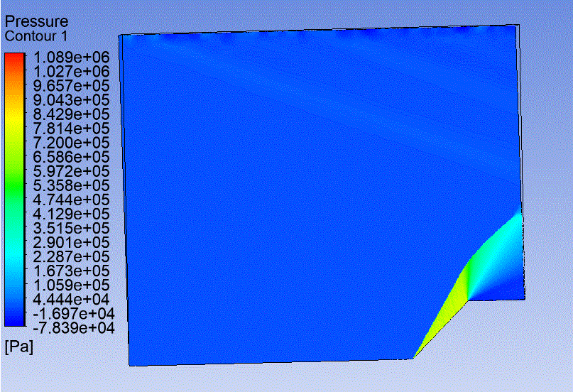The width and height of the screenshot is (573, 392).
Task: Click the legend value 4.744e+05
Action: [x=71, y=200]
